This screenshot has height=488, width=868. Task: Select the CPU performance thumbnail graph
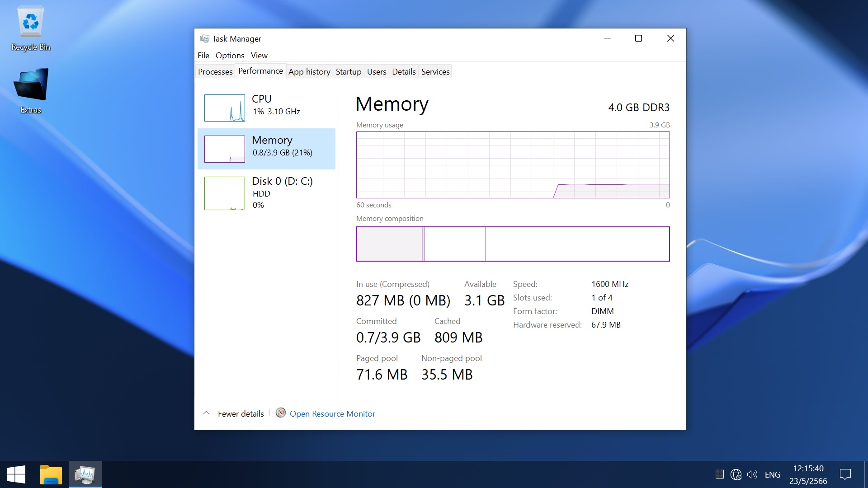tap(224, 108)
